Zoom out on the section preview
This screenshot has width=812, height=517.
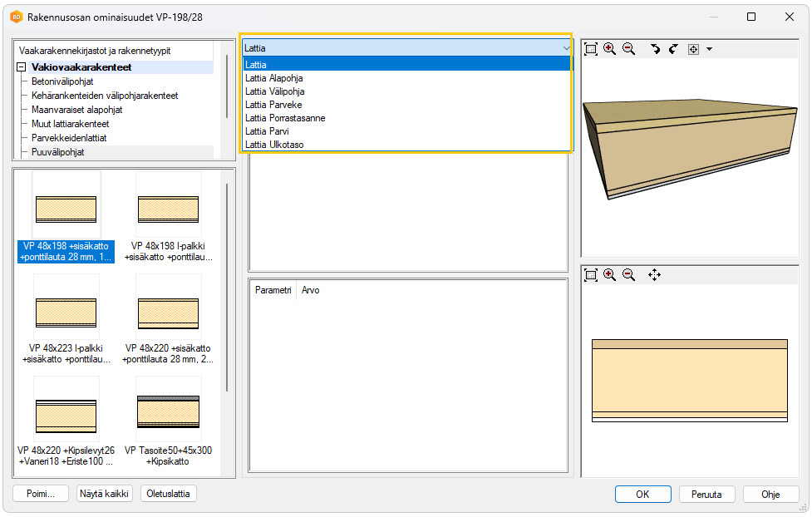coord(628,274)
